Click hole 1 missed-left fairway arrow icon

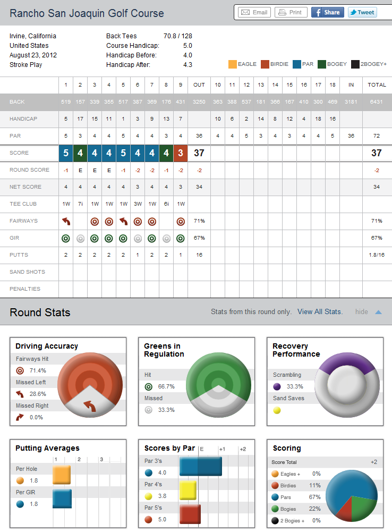pos(66,221)
